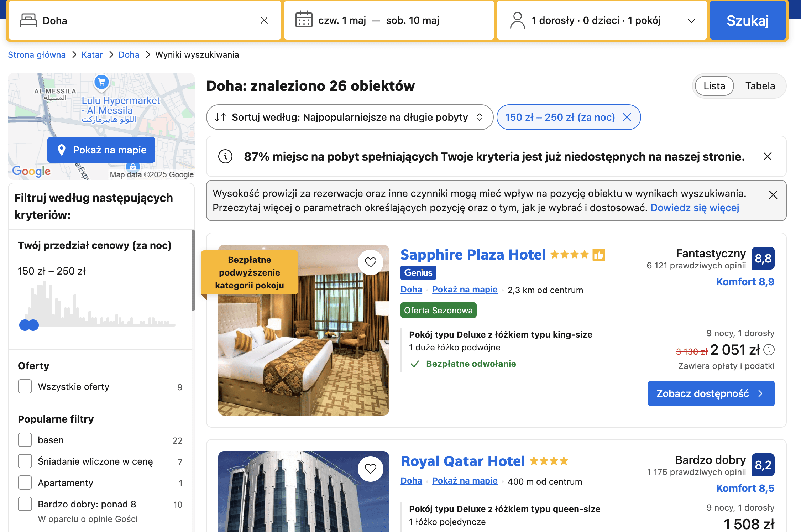
Task: Clear the Doha destination field
Action: click(x=264, y=20)
